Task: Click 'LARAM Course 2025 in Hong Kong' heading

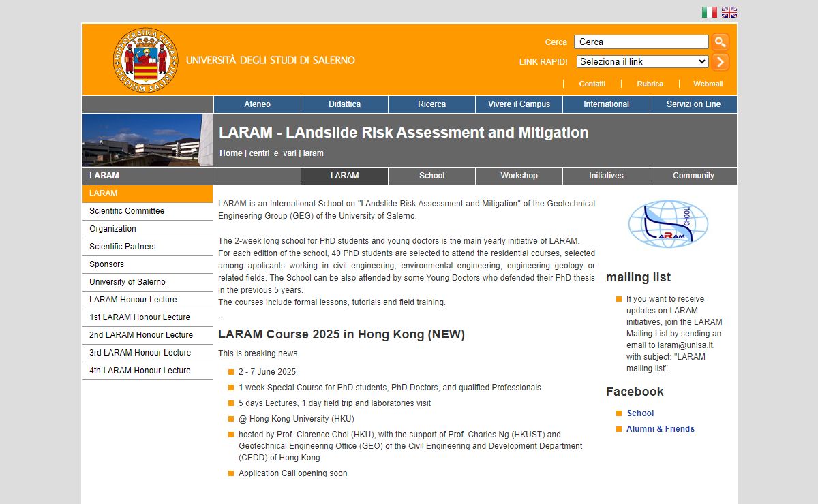Action: [342, 334]
